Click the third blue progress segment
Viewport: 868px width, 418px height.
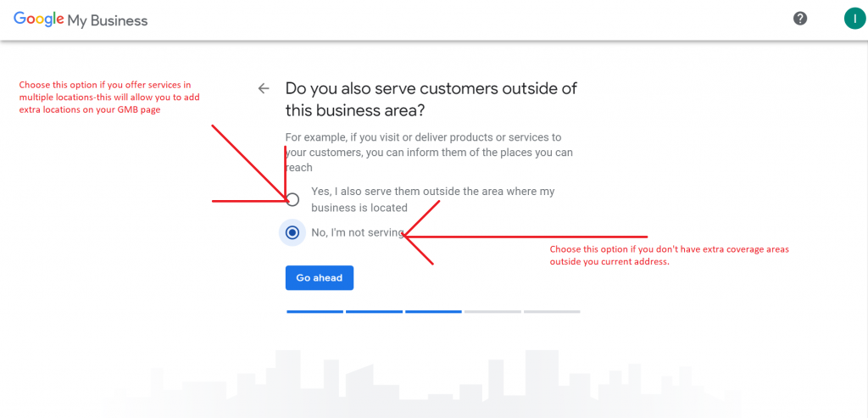point(433,312)
